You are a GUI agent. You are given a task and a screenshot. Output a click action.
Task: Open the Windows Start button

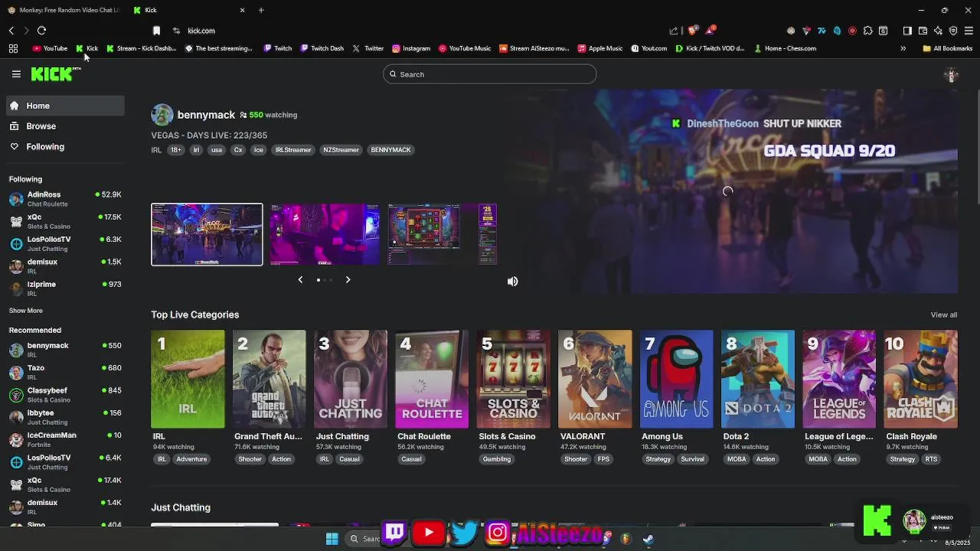pos(332,539)
